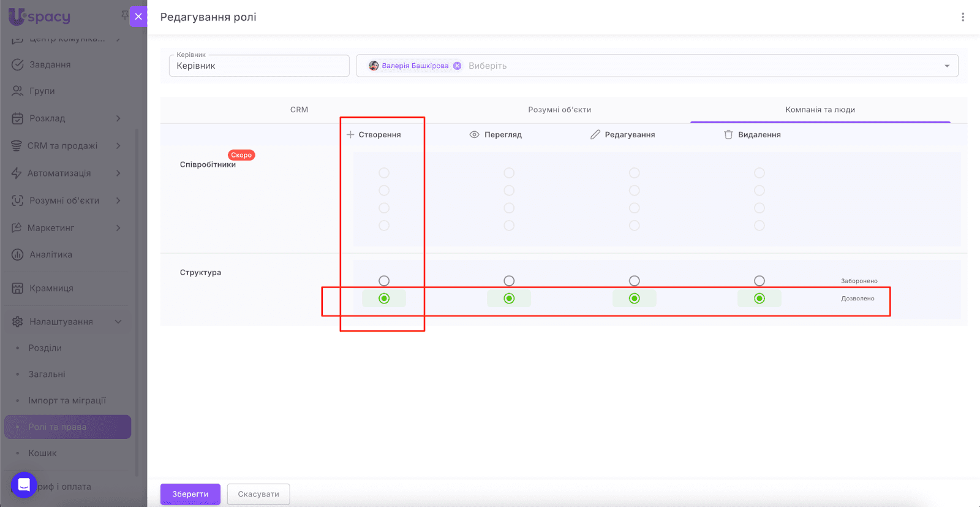
Task: Switch to the CRM tab
Action: tap(299, 110)
